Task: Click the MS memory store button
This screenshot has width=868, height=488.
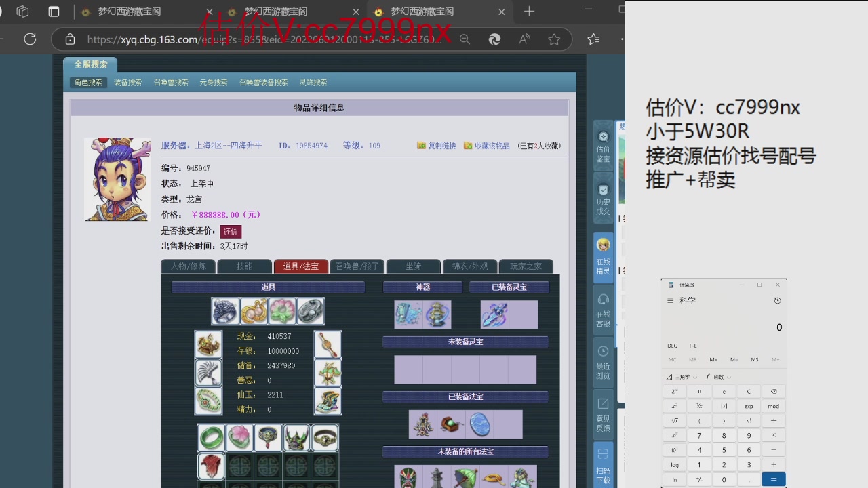Action: pyautogui.click(x=755, y=359)
